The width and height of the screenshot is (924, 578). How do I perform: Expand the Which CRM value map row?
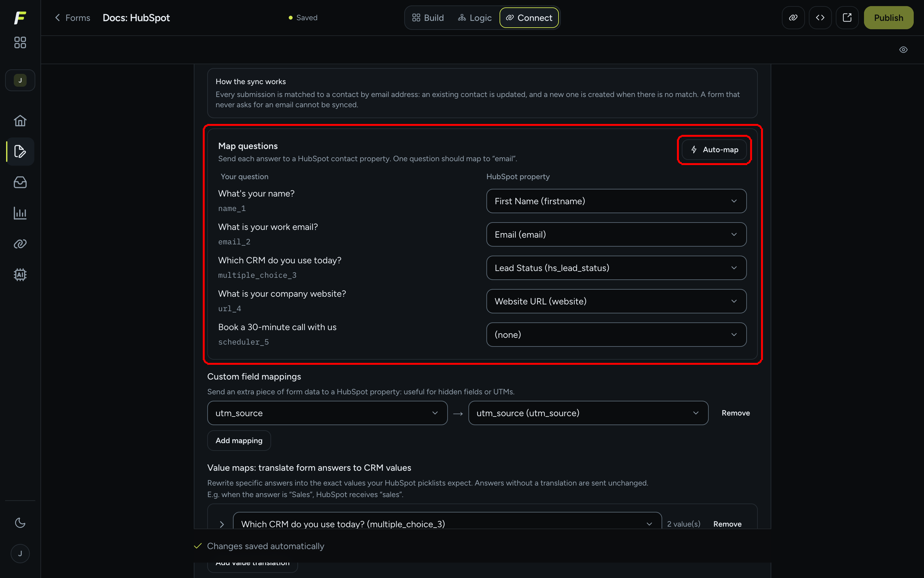point(221,524)
